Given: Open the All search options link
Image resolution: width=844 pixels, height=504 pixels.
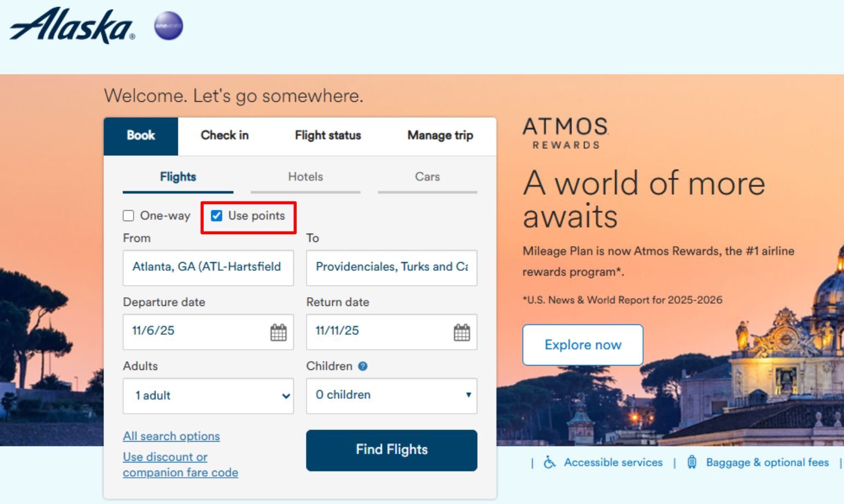Looking at the screenshot, I should coord(171,436).
